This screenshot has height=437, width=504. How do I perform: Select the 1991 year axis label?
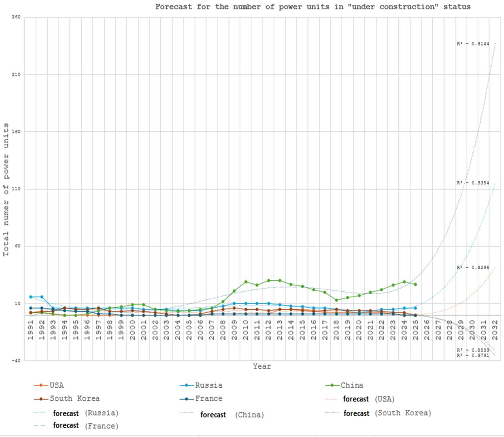click(x=31, y=330)
